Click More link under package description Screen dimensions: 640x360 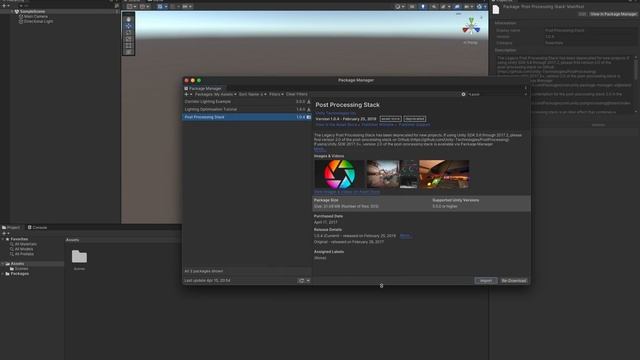[x=319, y=149]
